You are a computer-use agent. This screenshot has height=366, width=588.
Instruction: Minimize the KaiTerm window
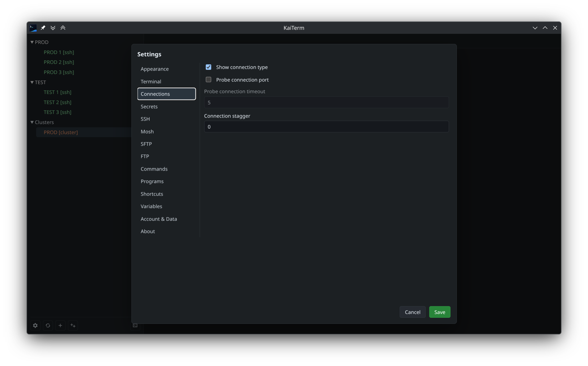[x=535, y=28]
